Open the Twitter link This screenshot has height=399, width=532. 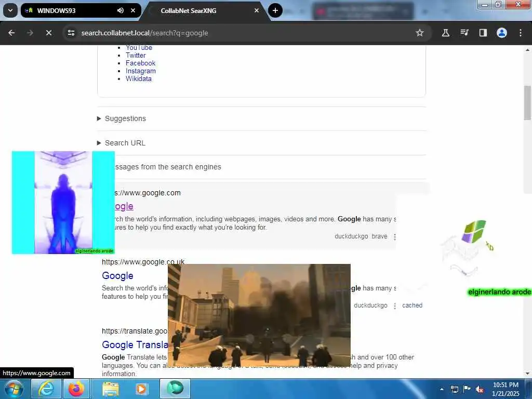[x=136, y=55]
